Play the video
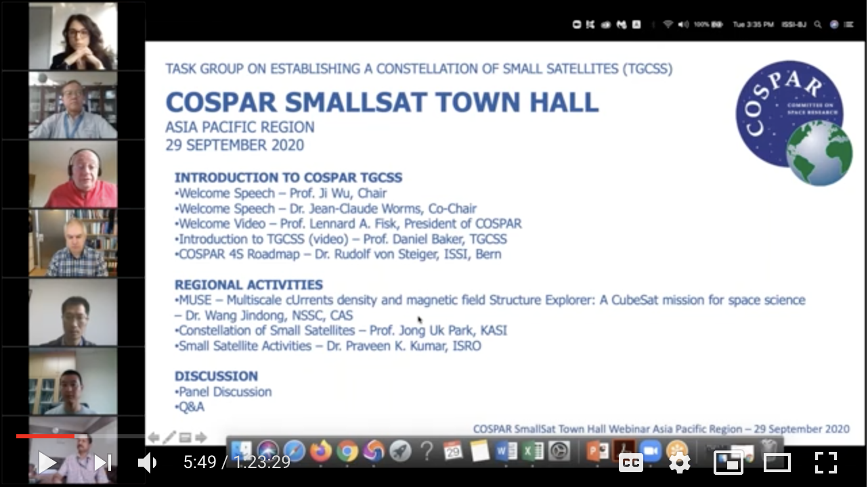 point(47,463)
